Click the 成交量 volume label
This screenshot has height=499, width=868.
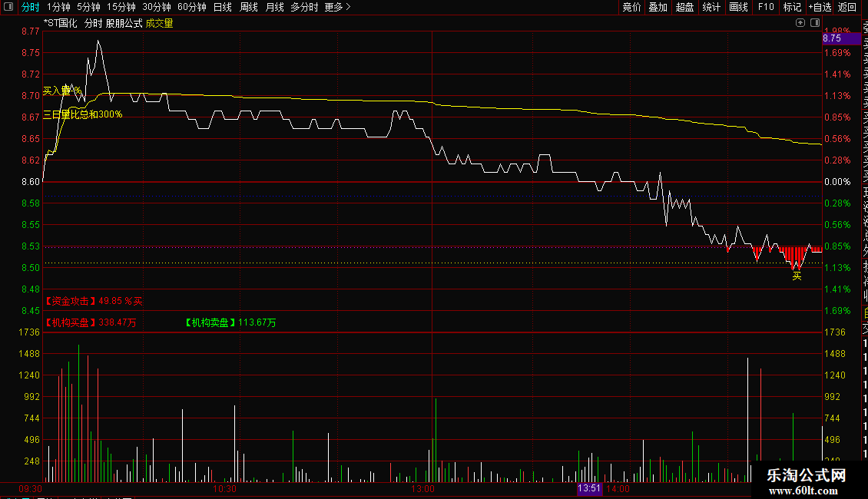160,23
